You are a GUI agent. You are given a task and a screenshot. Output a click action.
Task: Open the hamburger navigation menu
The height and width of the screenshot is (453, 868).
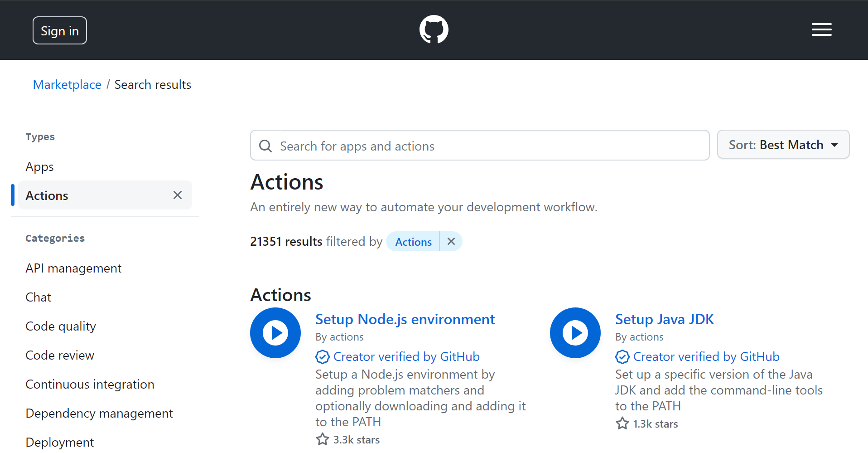821,30
